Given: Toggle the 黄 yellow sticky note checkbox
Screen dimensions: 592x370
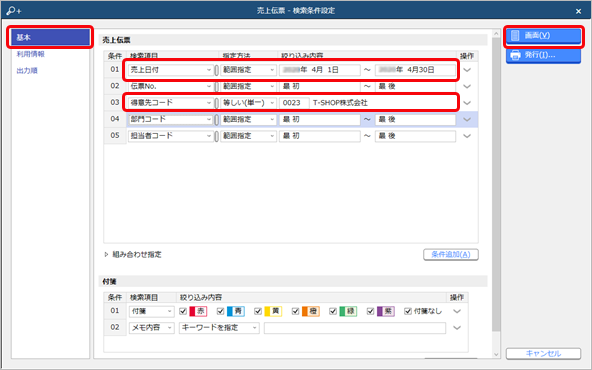Looking at the screenshot, I should point(258,311).
